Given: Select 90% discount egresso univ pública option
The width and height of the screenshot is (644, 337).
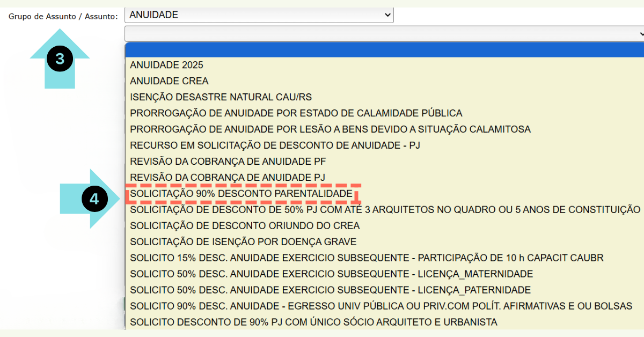Looking at the screenshot, I should pyautogui.click(x=381, y=306).
